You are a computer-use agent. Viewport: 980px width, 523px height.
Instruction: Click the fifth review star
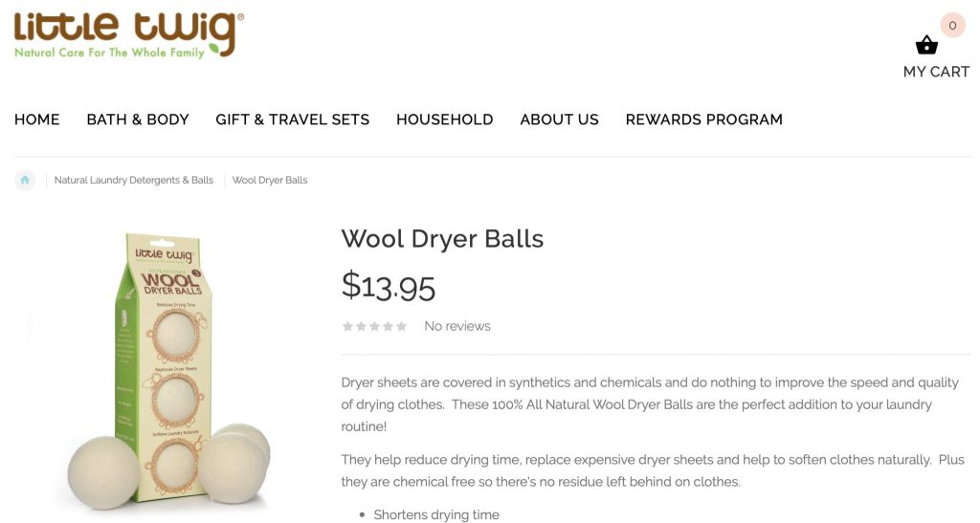pyautogui.click(x=401, y=326)
